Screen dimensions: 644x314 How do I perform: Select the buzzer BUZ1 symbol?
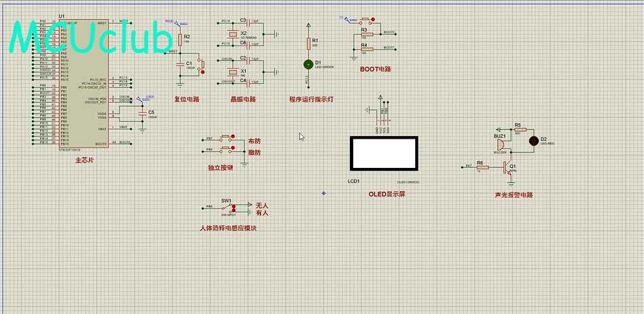pyautogui.click(x=501, y=145)
